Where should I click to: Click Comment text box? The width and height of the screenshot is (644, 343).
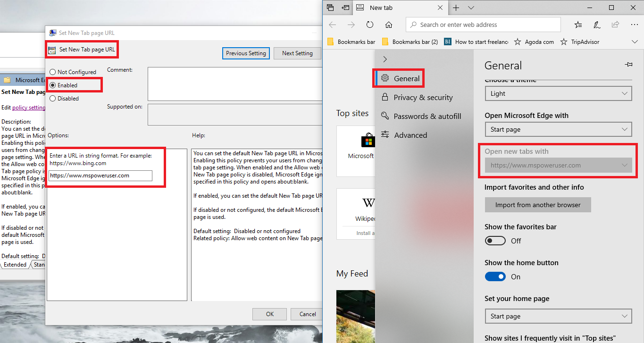click(x=235, y=84)
